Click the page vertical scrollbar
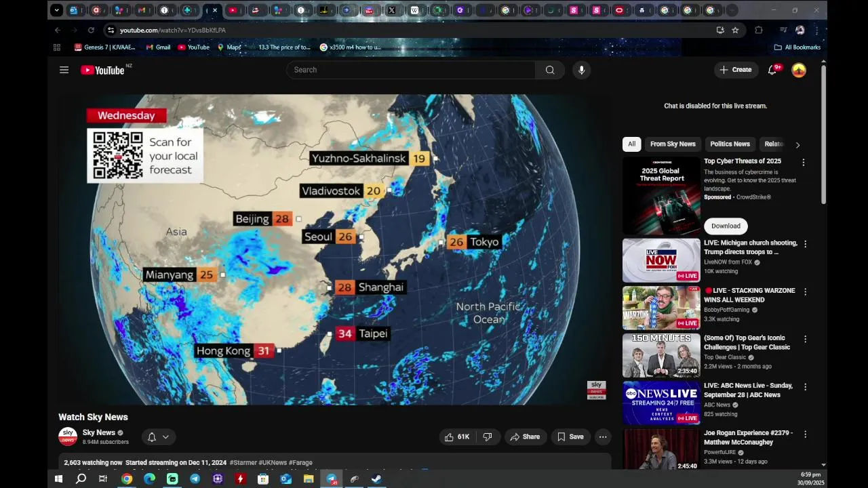Image resolution: width=868 pixels, height=488 pixels. coord(824,136)
